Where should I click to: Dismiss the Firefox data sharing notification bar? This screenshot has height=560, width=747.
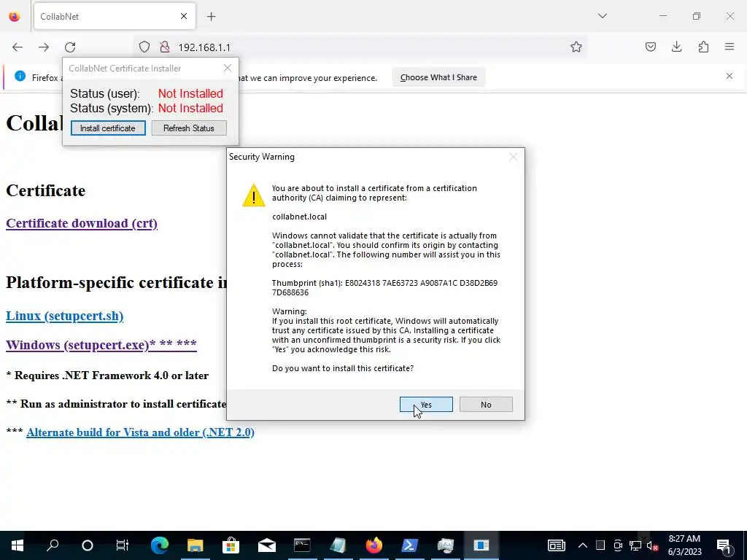729,76
